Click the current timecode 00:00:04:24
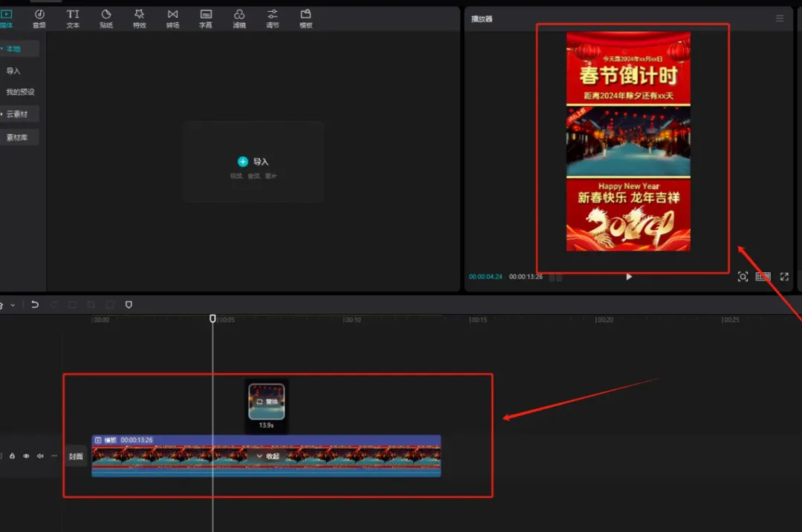Viewport: 802px width, 532px height. click(x=486, y=277)
